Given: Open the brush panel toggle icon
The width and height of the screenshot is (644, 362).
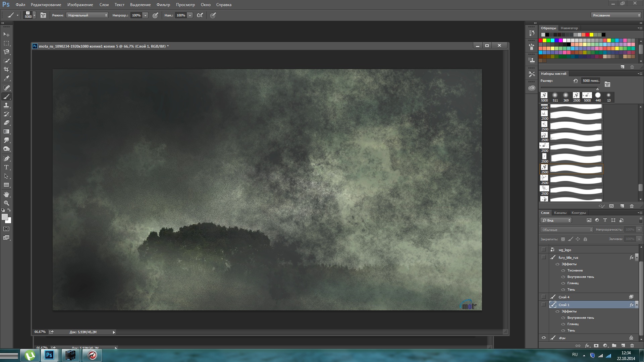Looking at the screenshot, I should 43,15.
